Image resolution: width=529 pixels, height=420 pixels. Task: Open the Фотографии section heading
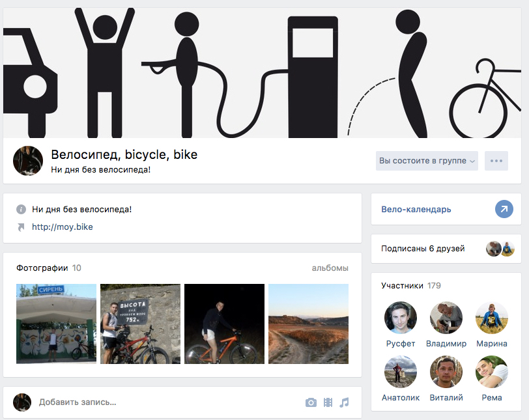[42, 268]
